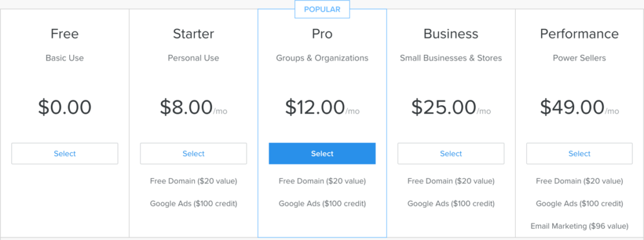
Task: Select the Free plan button
Action: click(x=65, y=154)
